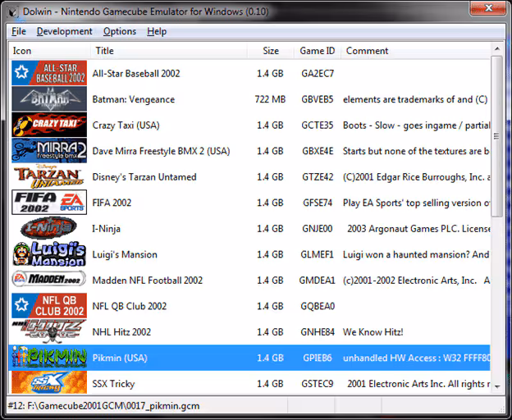
Task: Click the GFSE74 game ID cell
Action: (x=318, y=203)
